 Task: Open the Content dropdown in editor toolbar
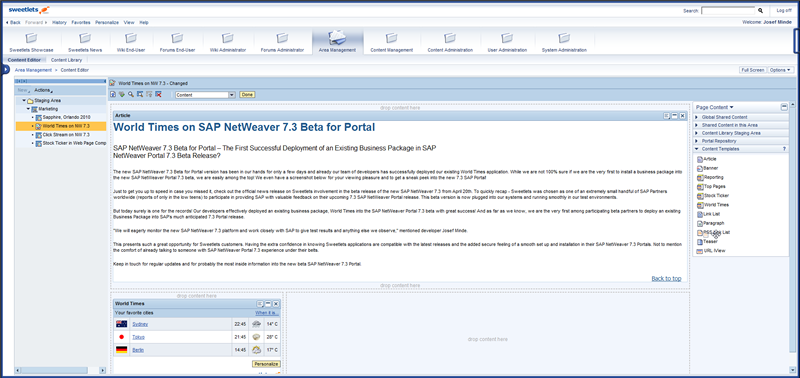232,94
